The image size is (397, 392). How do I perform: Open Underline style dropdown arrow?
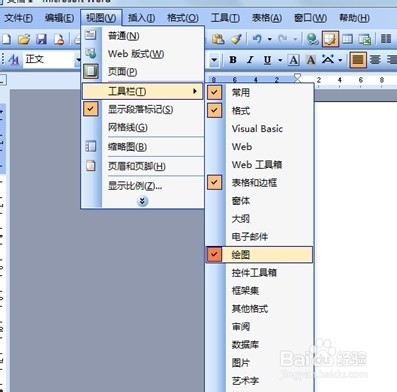pyautogui.click(x=280, y=60)
